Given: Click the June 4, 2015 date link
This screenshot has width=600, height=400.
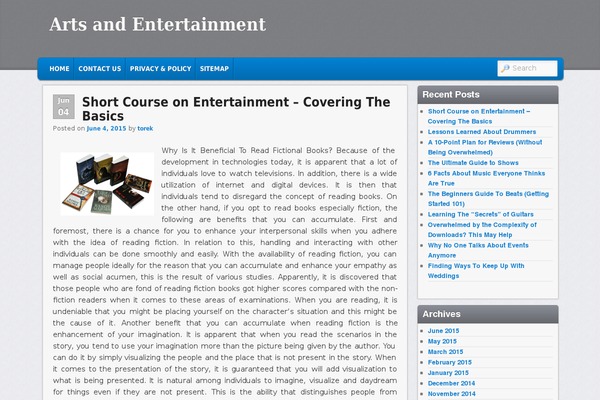Looking at the screenshot, I should coord(106,129).
